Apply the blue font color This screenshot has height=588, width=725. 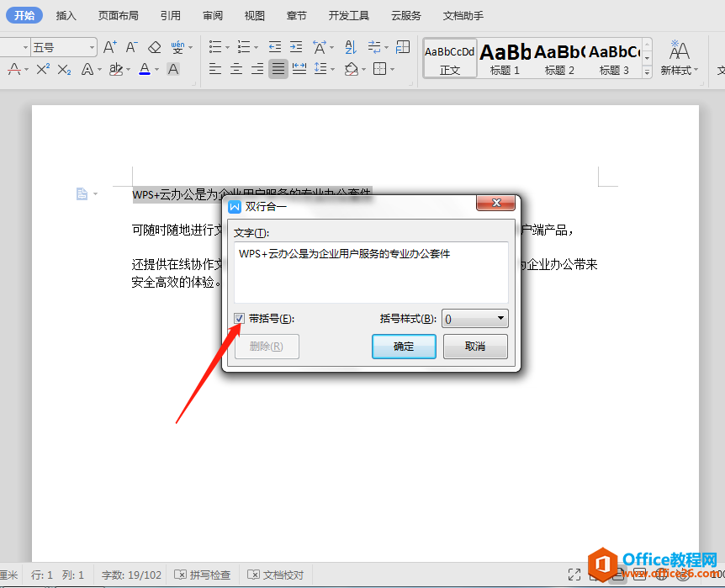[145, 69]
